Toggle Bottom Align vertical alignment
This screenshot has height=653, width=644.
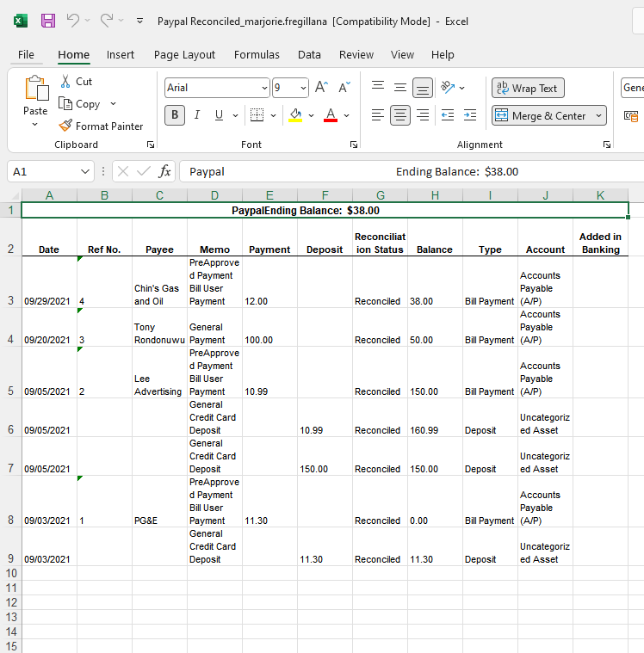(x=423, y=88)
